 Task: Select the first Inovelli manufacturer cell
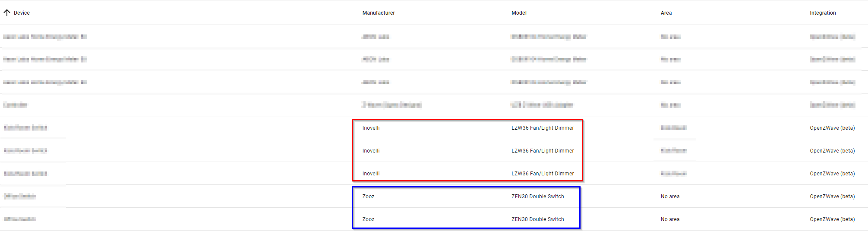[x=371, y=128]
